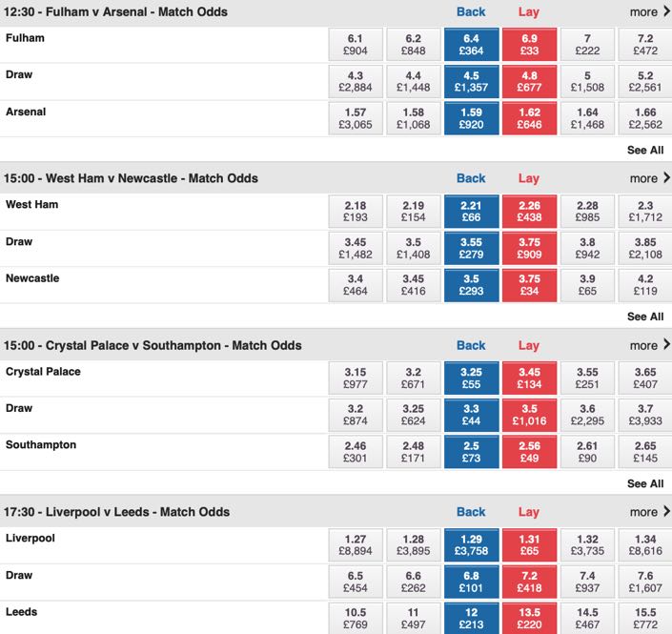Lay Crystal Palace at 3.45
This screenshot has width=672, height=634.
(529, 378)
